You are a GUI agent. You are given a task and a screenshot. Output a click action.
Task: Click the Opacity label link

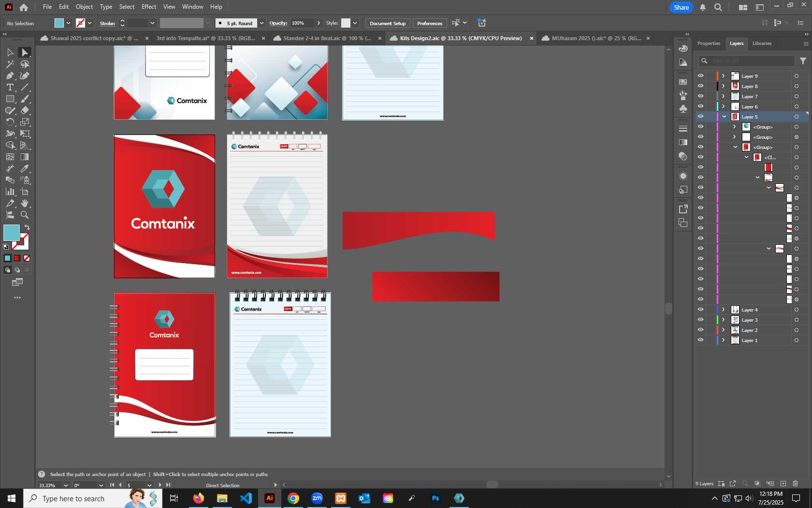click(278, 23)
